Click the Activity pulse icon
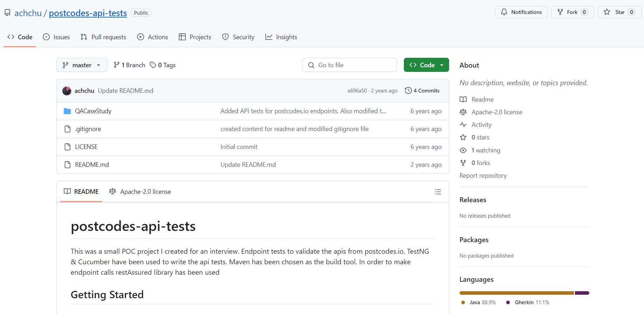This screenshot has width=644, height=314. pyautogui.click(x=463, y=125)
